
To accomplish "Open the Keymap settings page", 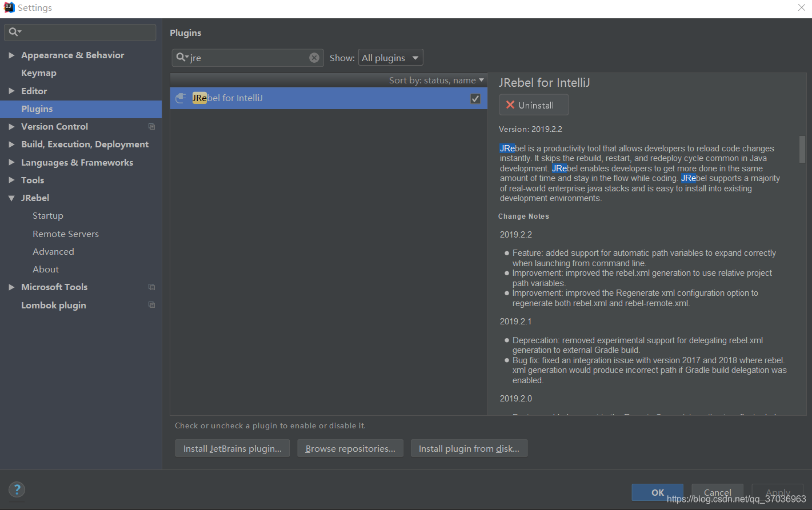I will coord(38,73).
